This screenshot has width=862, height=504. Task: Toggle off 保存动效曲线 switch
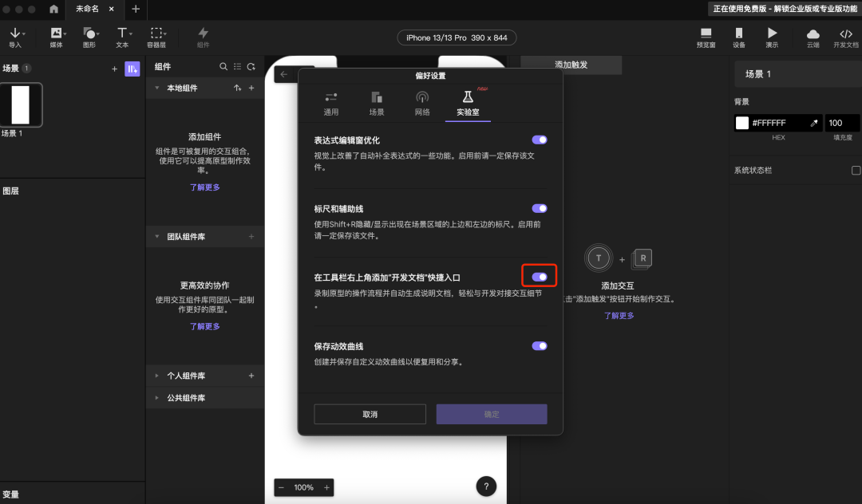click(x=540, y=346)
